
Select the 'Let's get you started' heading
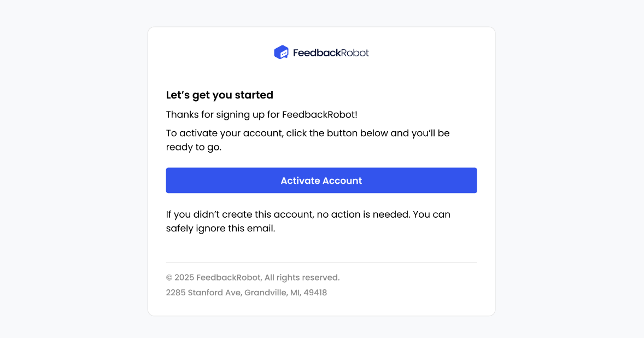point(220,95)
